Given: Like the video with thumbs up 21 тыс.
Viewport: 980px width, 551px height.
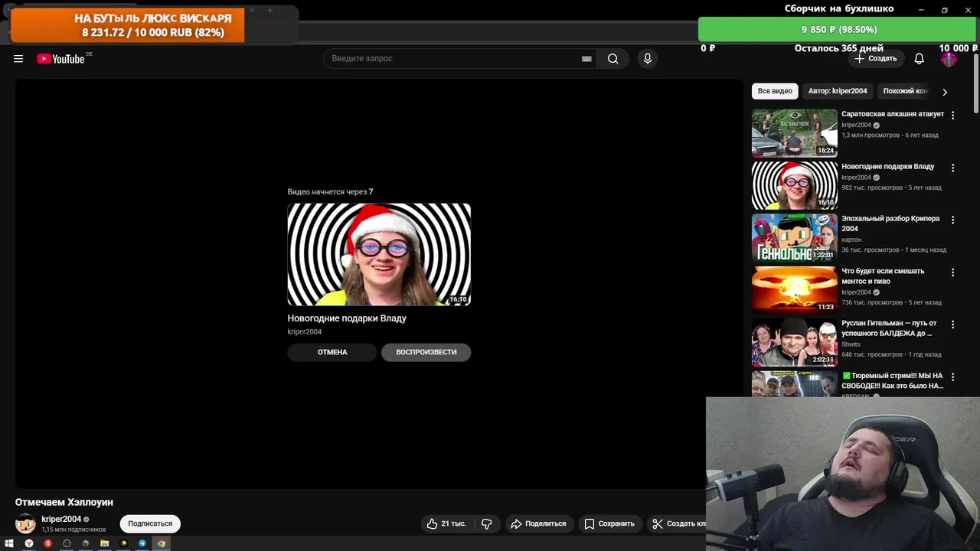Looking at the screenshot, I should click(x=446, y=523).
